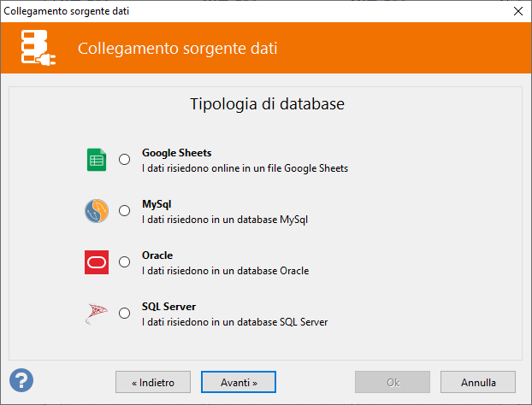The height and width of the screenshot is (405, 532).
Task: Click the red Oracle logo icon
Action: pyautogui.click(x=97, y=262)
